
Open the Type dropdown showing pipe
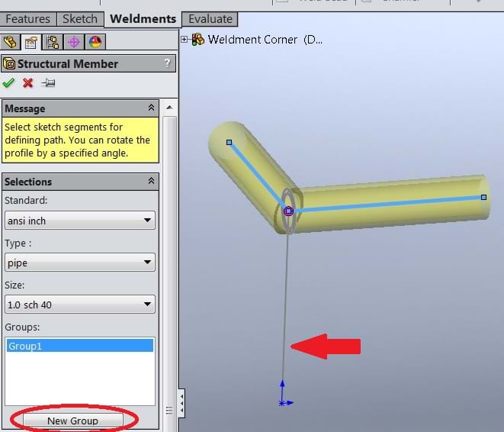click(x=79, y=263)
